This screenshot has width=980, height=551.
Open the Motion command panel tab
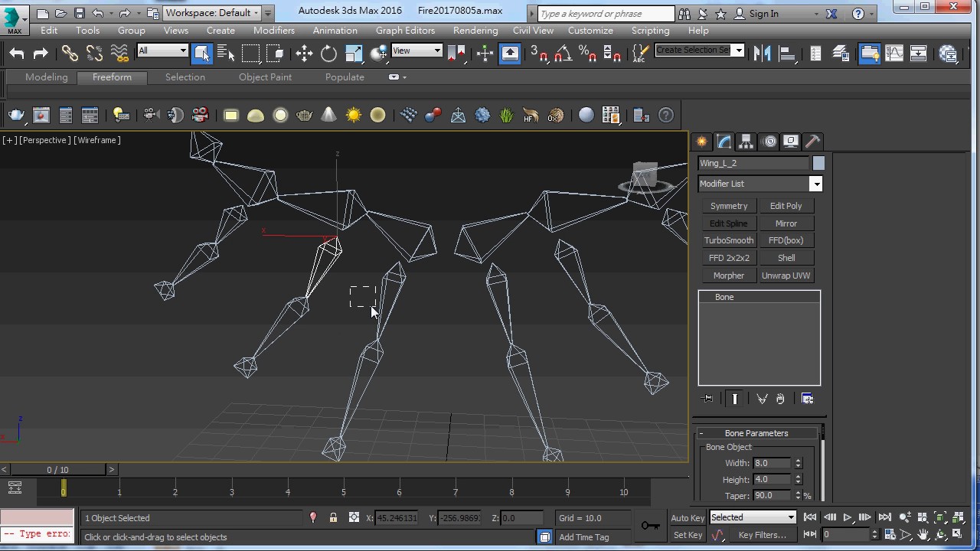click(769, 142)
